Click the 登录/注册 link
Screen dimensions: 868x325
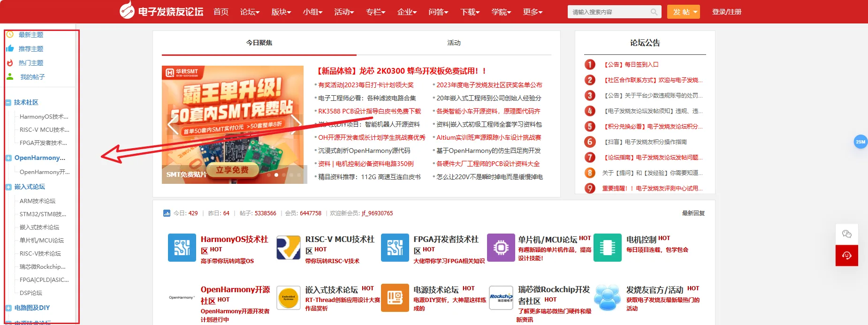tap(726, 12)
